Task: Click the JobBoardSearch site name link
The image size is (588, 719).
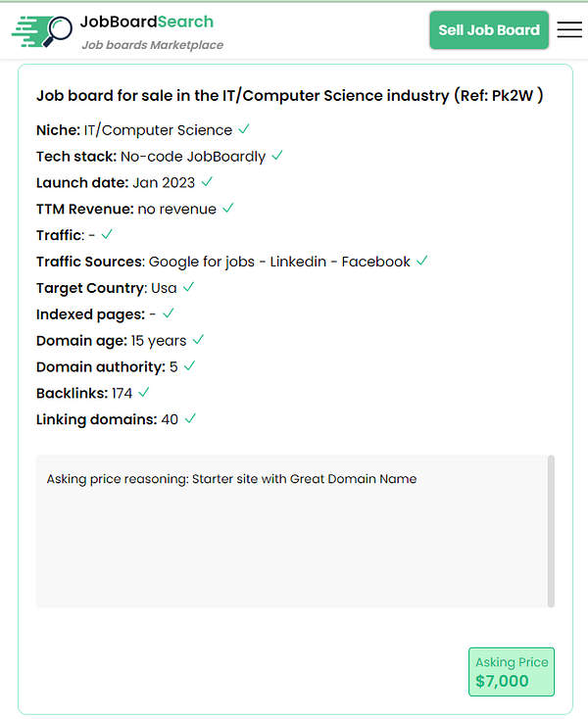Action: (147, 22)
